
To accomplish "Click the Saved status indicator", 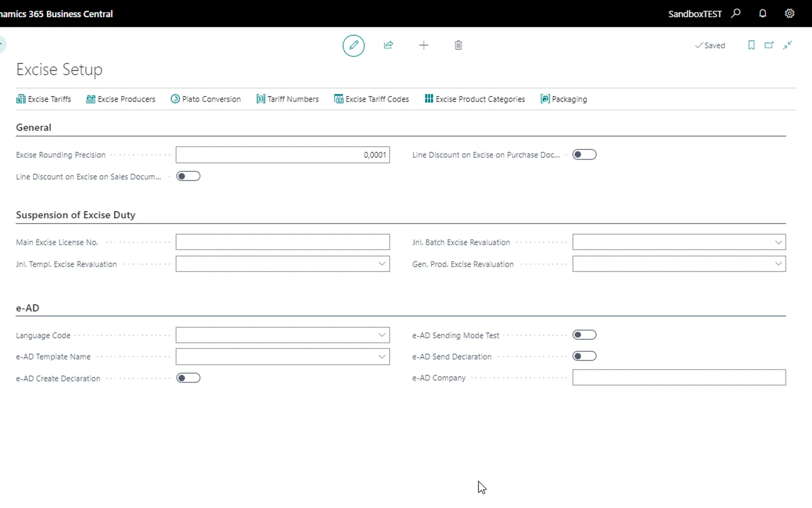I will pyautogui.click(x=710, y=45).
